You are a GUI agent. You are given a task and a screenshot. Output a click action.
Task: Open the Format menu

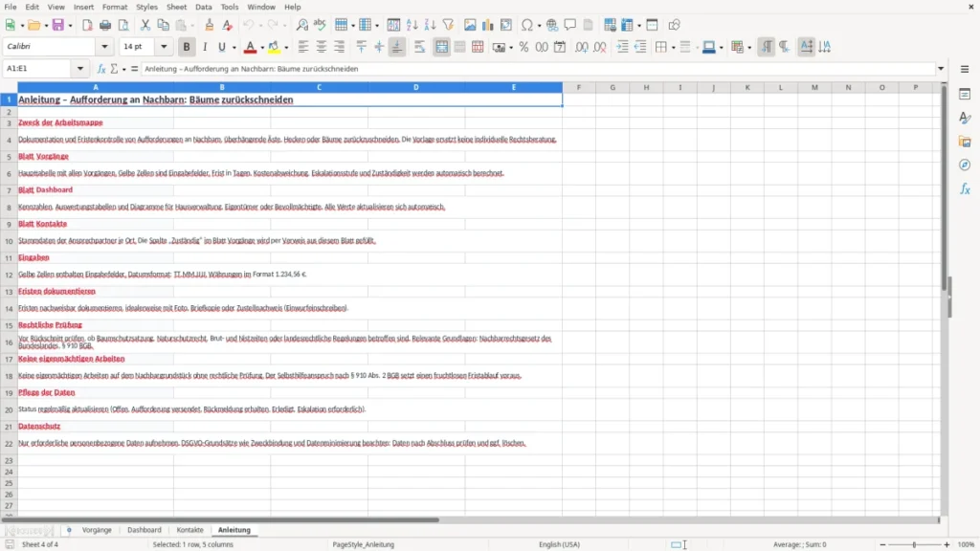(115, 7)
